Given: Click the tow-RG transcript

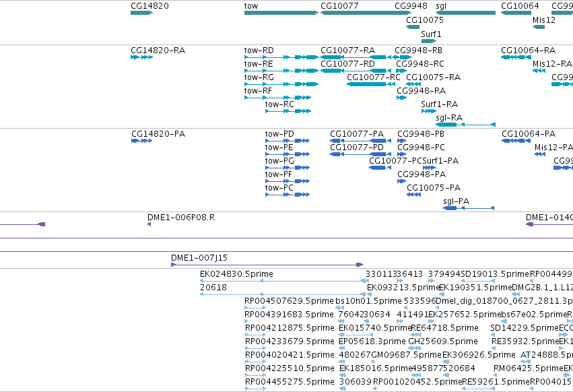Looking at the screenshot, I should pos(281,84).
